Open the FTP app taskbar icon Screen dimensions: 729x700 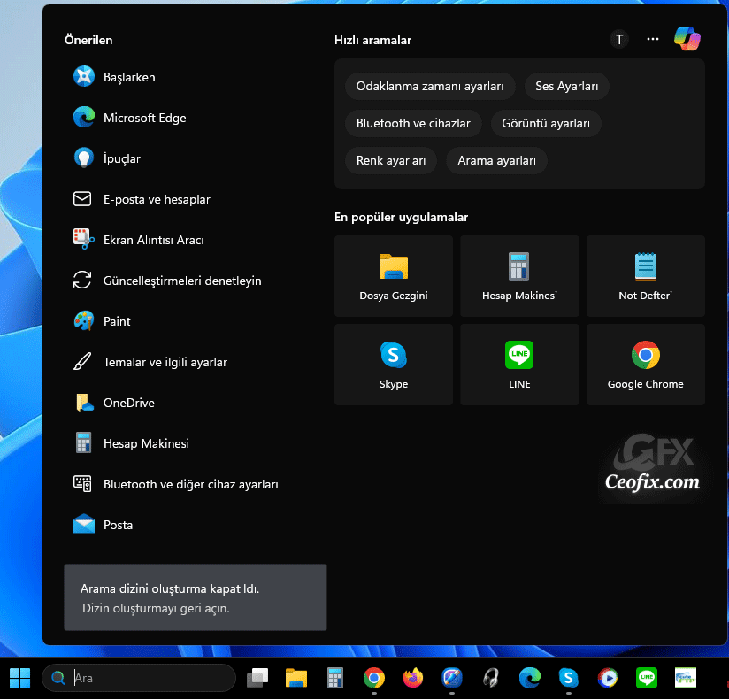tap(686, 678)
